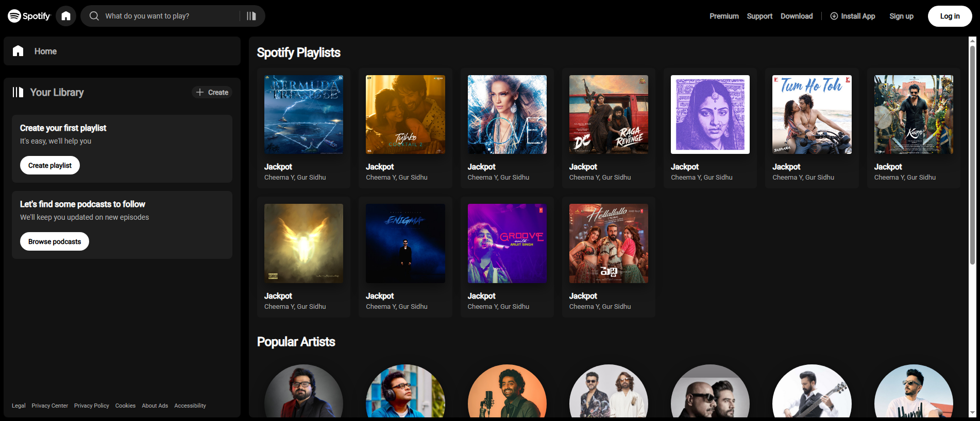Open the Popular Artists section heading
The image size is (980, 421).
tap(296, 342)
